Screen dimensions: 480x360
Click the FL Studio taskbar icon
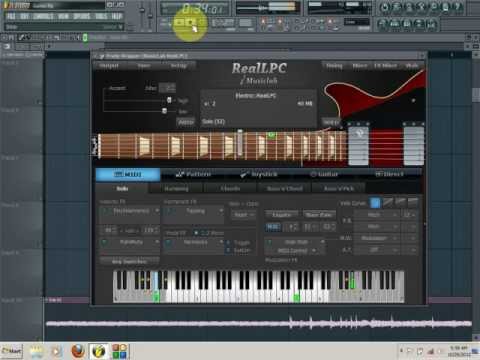click(x=99, y=351)
